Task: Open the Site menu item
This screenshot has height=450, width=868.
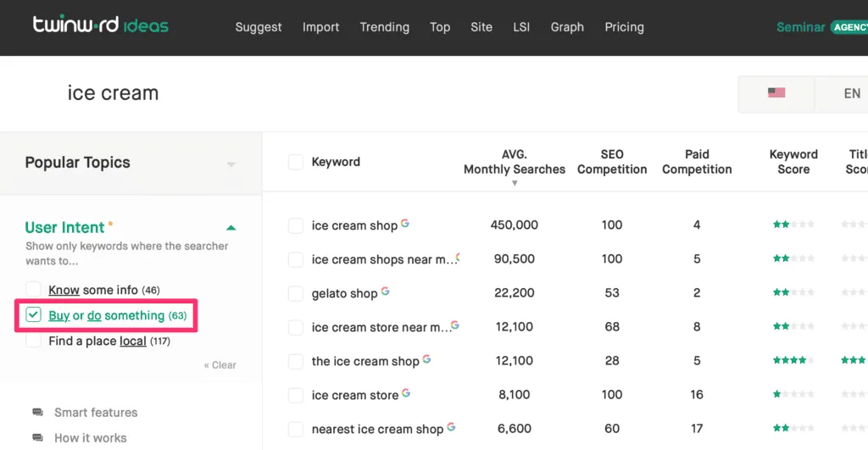Action: 481,27
